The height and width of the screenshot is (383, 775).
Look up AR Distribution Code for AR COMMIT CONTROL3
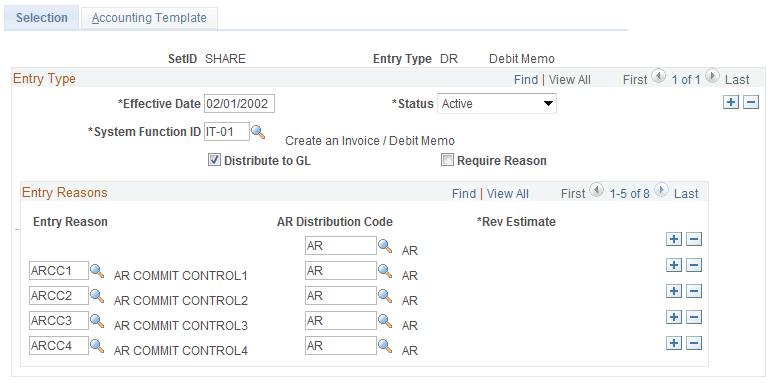[385, 321]
